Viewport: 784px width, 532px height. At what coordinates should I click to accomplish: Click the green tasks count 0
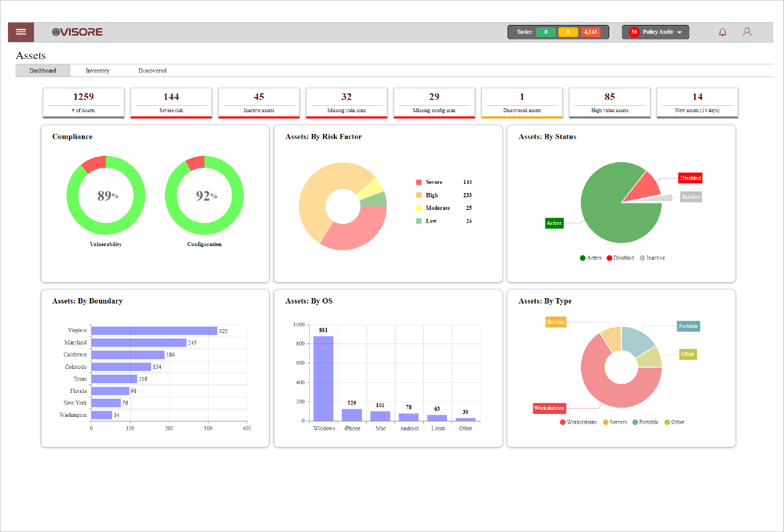pos(546,32)
